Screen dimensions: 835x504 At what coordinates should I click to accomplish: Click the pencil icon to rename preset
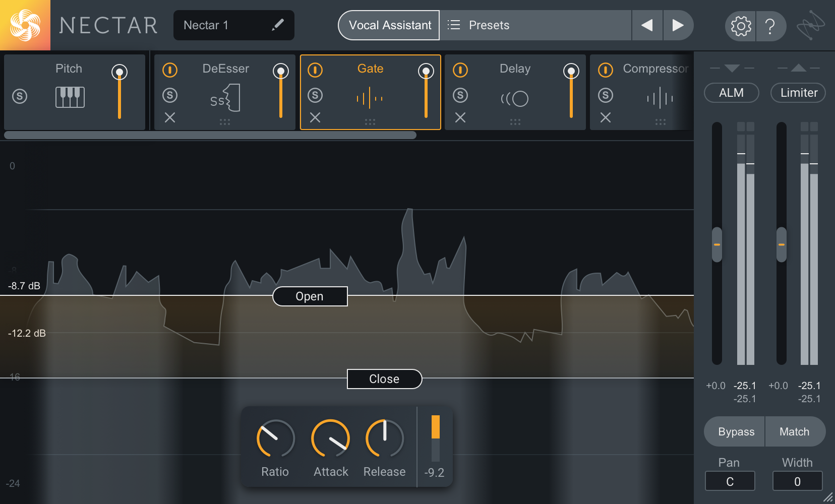point(278,25)
